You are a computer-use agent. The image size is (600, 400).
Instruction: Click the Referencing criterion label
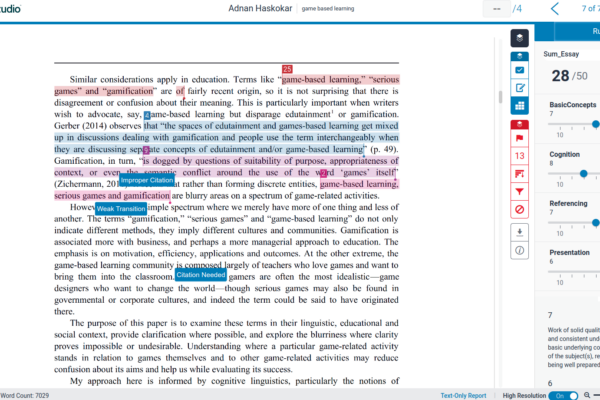tap(568, 203)
